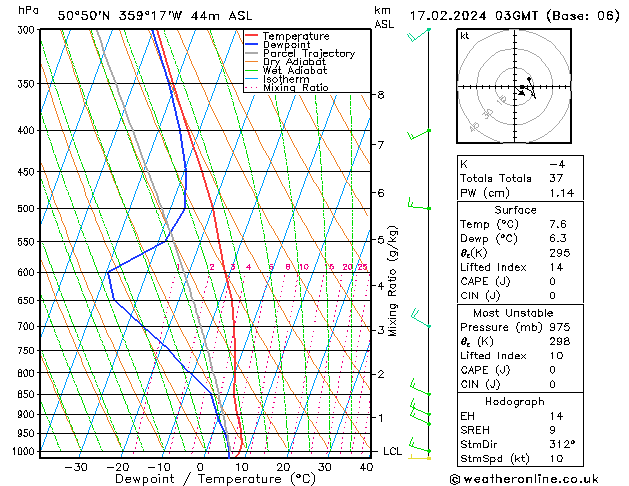Click the 17.02.2024 03GMT date title
Screen dimensions: 629x486
(473, 16)
